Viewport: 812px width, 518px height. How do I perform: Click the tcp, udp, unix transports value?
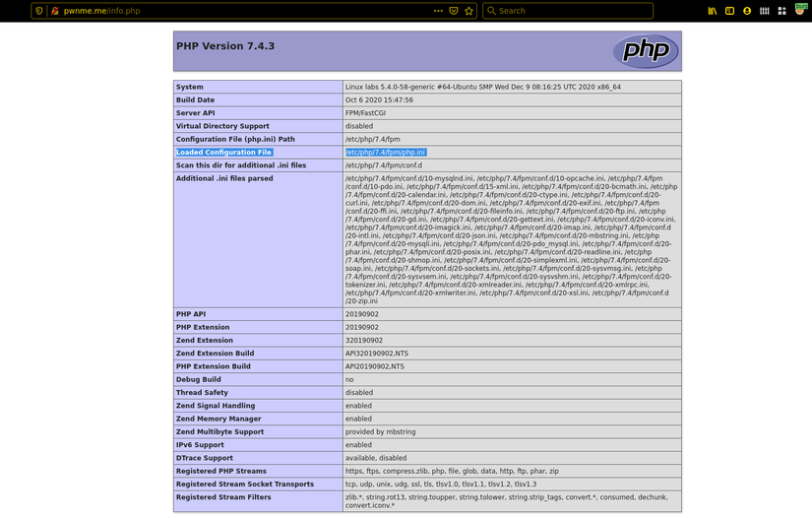(x=441, y=485)
